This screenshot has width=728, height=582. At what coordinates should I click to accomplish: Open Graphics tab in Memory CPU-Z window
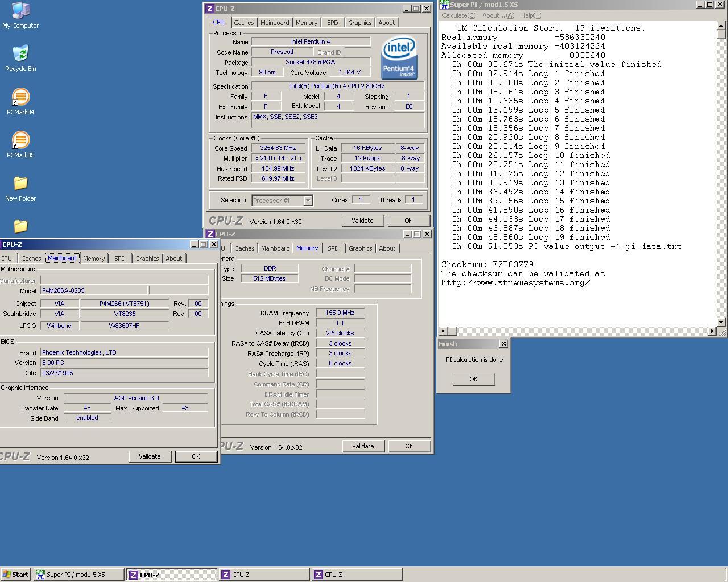click(x=361, y=248)
